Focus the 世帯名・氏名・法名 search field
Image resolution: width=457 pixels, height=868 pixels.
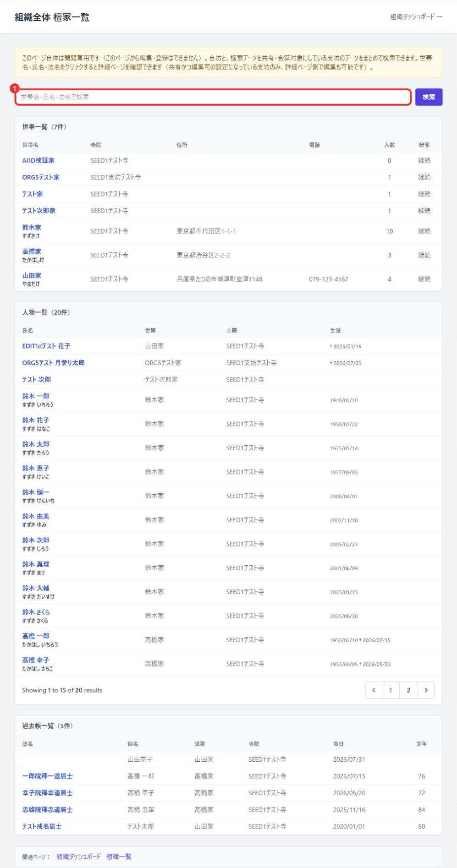213,97
